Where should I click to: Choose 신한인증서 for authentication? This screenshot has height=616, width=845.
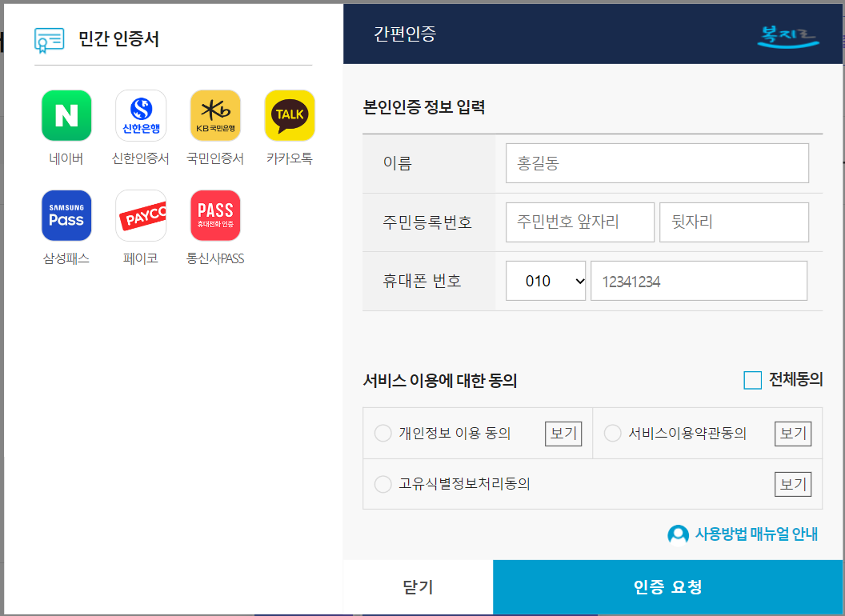[x=141, y=115]
